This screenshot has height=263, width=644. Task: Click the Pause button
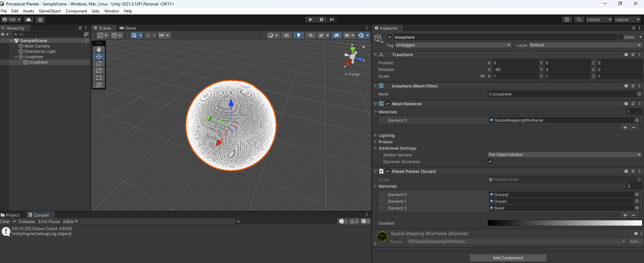321,20
